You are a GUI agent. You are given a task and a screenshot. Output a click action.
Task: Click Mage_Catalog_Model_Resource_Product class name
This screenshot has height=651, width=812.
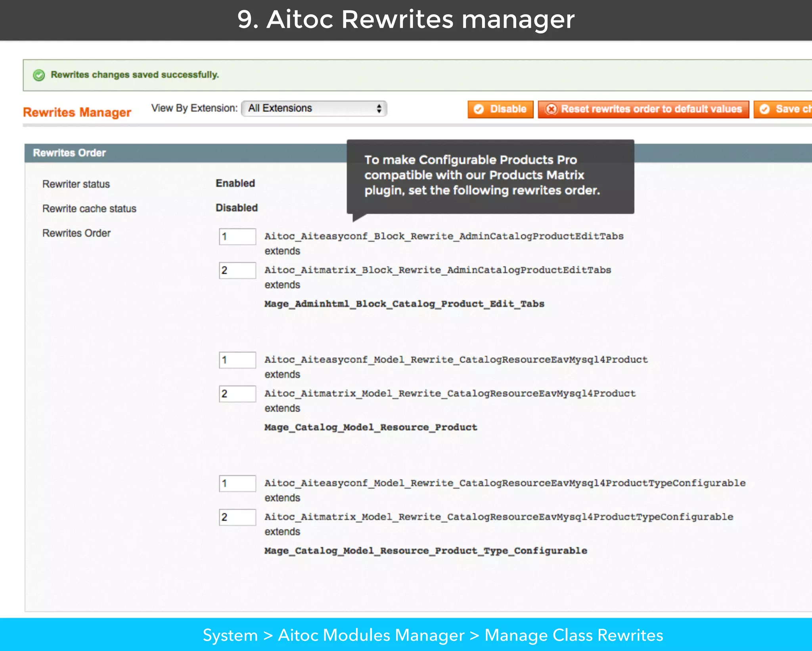(x=371, y=427)
